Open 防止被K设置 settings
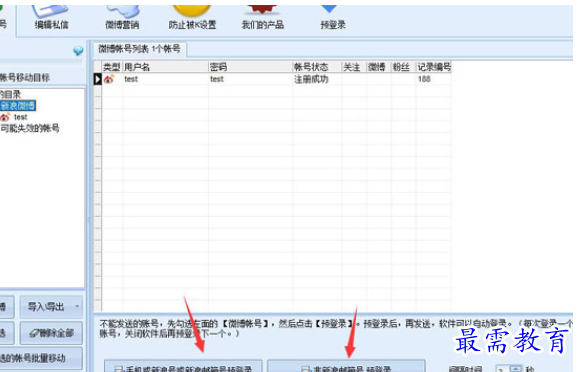 click(192, 18)
